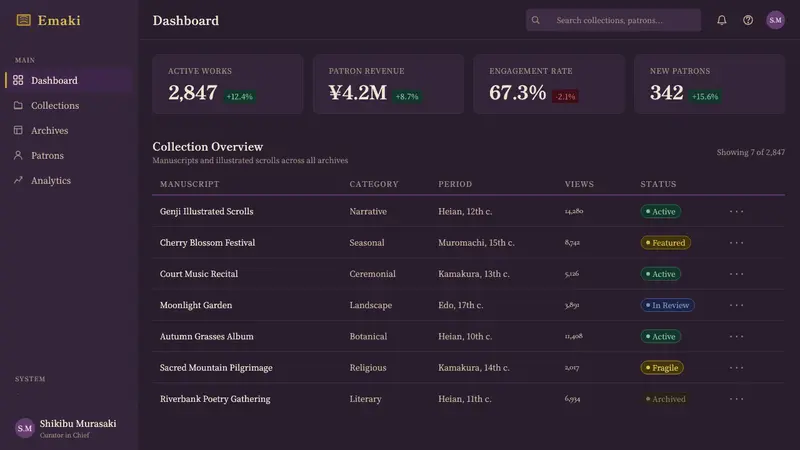Select the Engagement Rate stat card
Viewport: 800px width, 450px height.
pos(549,84)
